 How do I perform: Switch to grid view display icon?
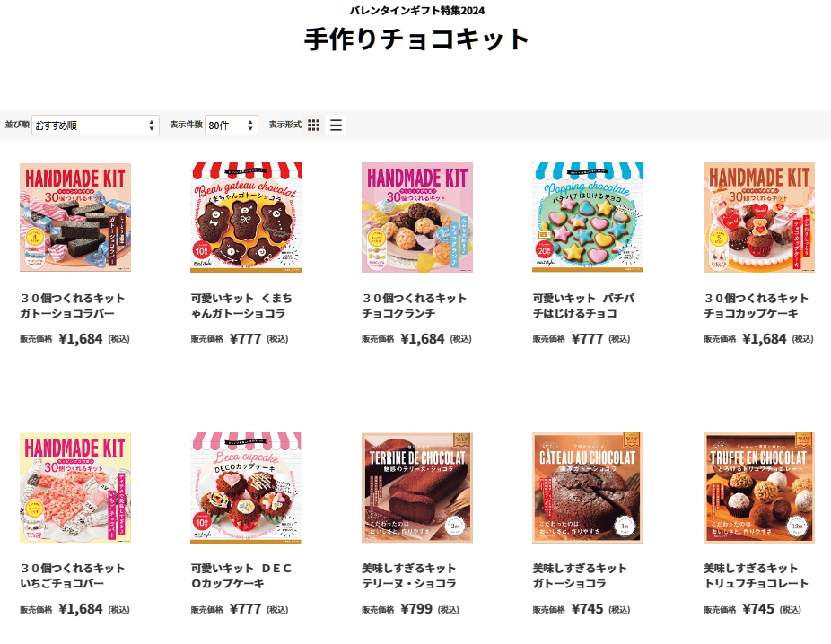(x=314, y=125)
